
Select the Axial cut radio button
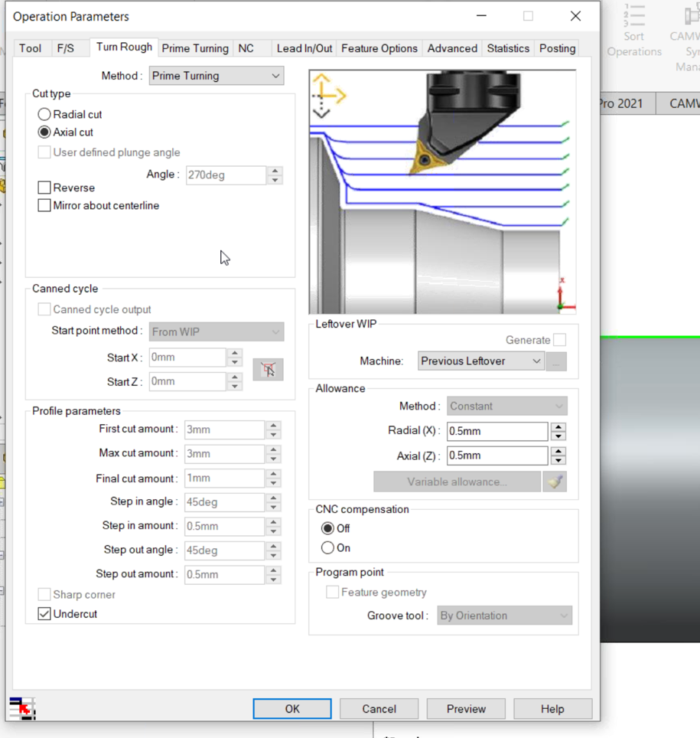pos(44,132)
